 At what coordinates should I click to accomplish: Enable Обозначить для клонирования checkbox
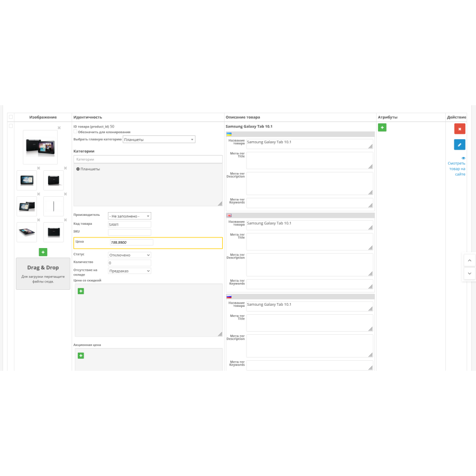click(x=75, y=132)
